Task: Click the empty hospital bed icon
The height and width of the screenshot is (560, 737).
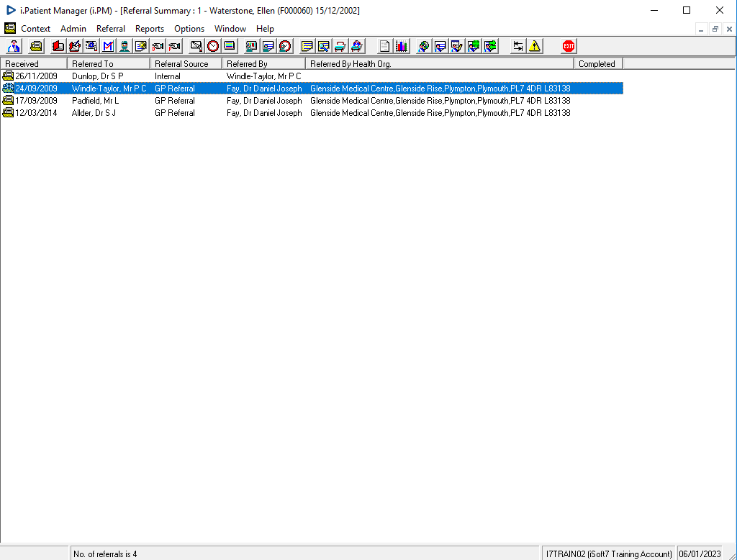Action: tap(340, 46)
